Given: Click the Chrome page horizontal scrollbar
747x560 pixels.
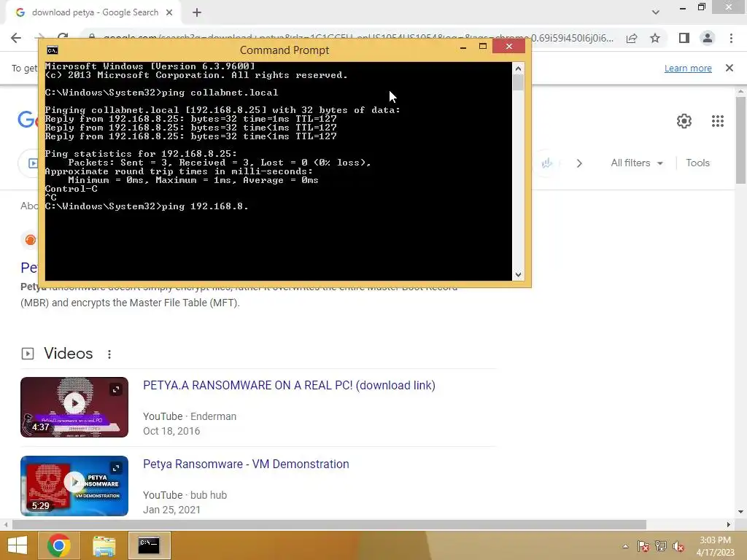Looking at the screenshot, I should 329,524.
